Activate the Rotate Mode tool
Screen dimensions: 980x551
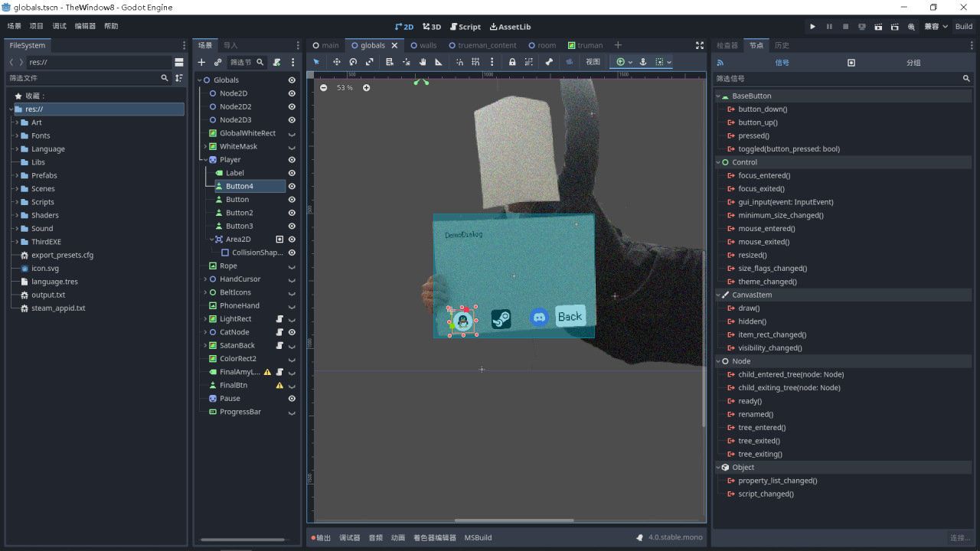click(x=353, y=62)
